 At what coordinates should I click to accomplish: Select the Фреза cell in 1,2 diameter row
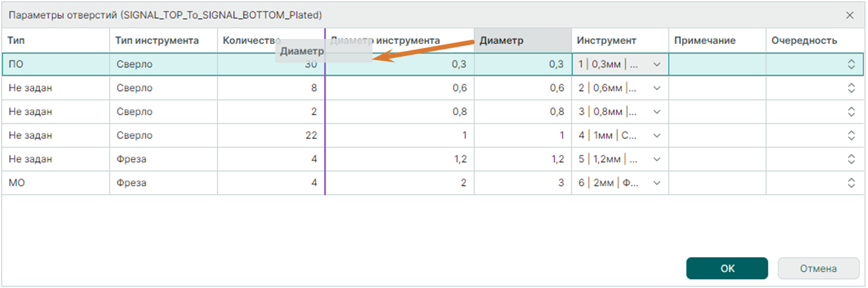pos(163,159)
